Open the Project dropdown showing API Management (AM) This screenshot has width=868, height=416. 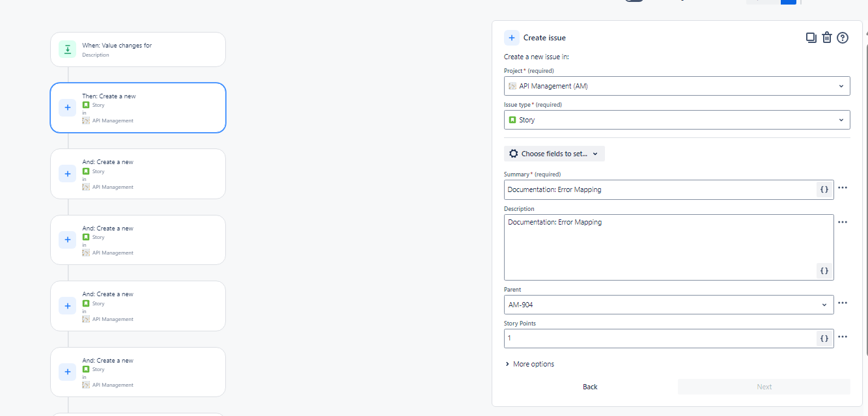pyautogui.click(x=677, y=86)
